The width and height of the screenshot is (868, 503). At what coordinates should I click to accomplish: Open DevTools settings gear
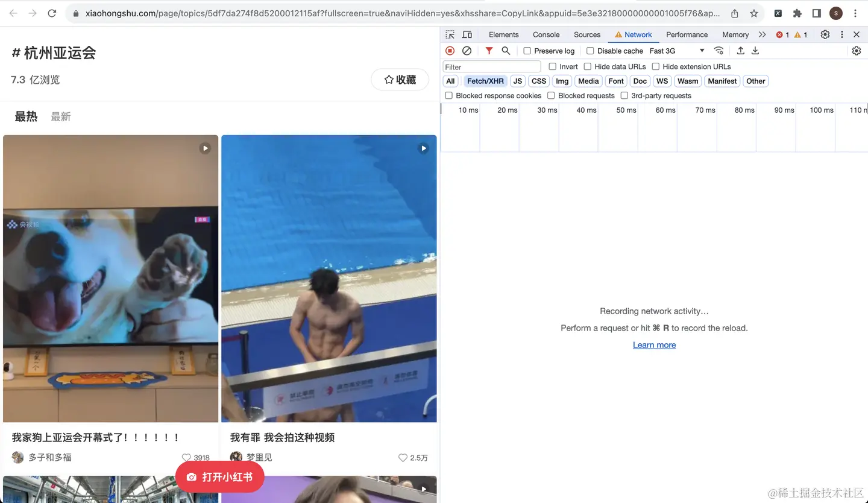tap(825, 34)
